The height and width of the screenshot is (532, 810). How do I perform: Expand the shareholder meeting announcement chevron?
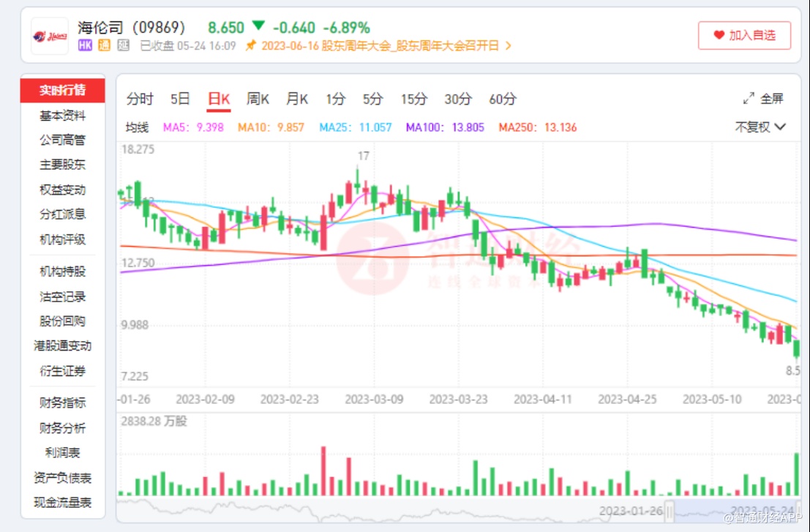point(509,45)
